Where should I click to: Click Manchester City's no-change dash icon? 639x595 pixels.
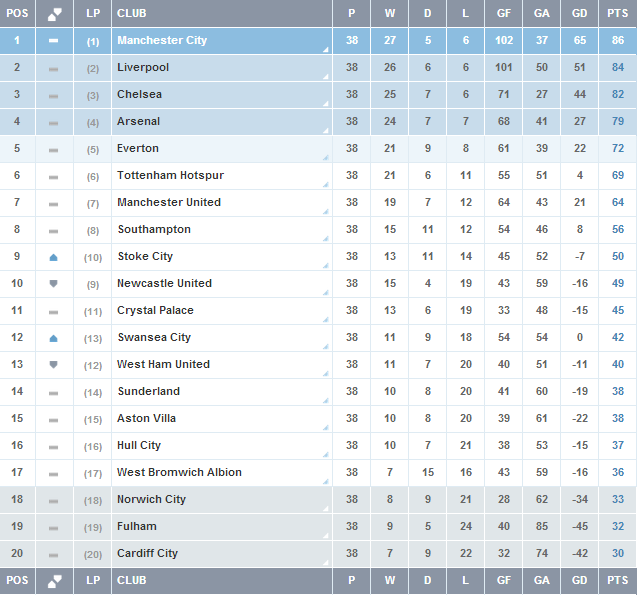pyautogui.click(x=53, y=41)
